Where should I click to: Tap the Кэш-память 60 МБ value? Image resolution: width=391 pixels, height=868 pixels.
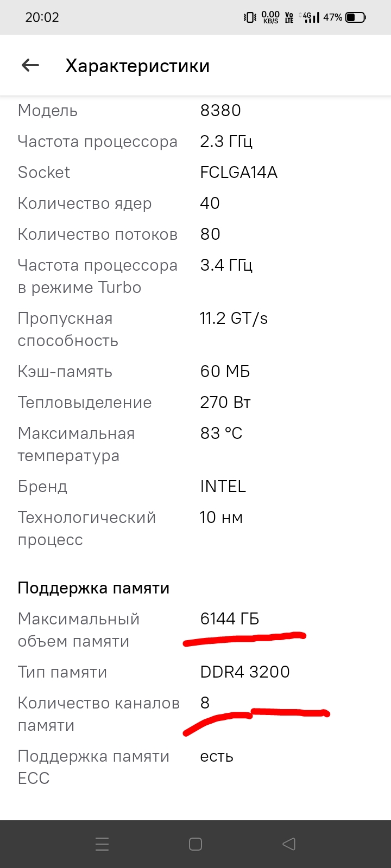tap(225, 372)
